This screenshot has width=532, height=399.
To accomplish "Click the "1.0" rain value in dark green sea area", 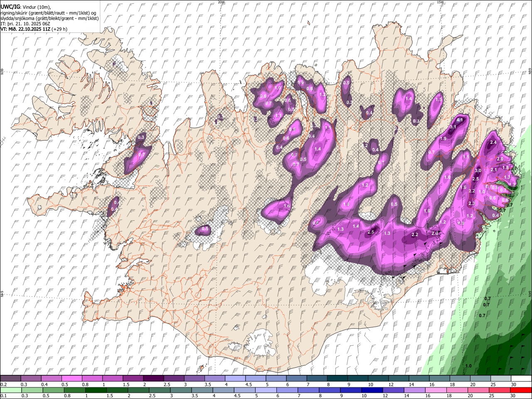I will 468,366.
